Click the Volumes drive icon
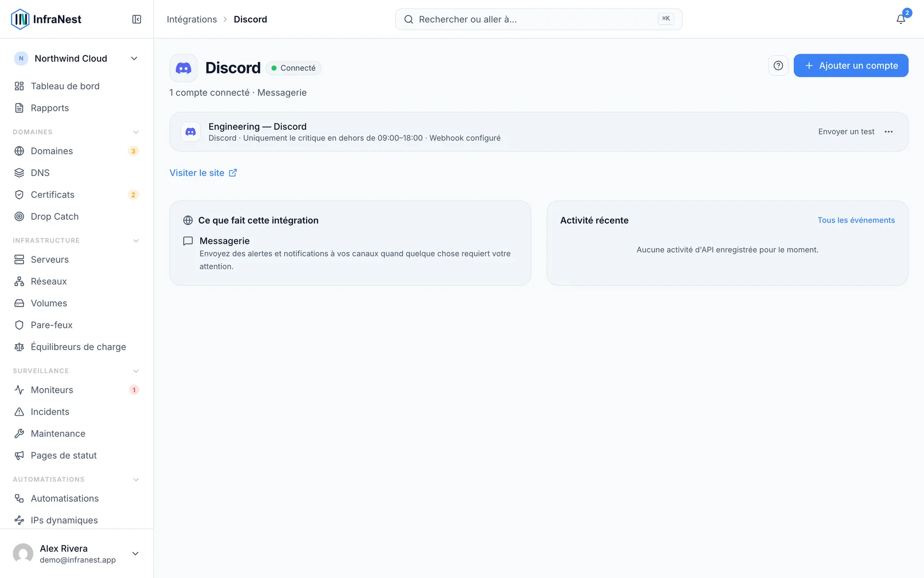 (x=19, y=303)
